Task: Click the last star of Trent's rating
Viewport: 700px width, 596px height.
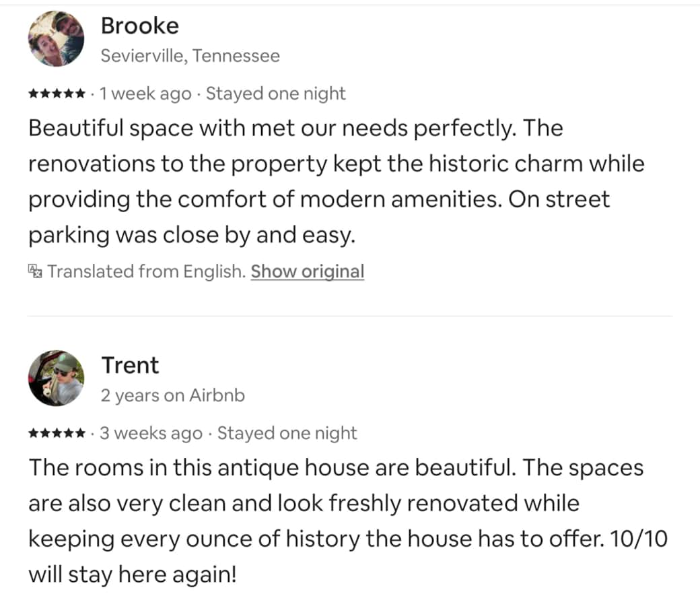Action: pyautogui.click(x=80, y=433)
